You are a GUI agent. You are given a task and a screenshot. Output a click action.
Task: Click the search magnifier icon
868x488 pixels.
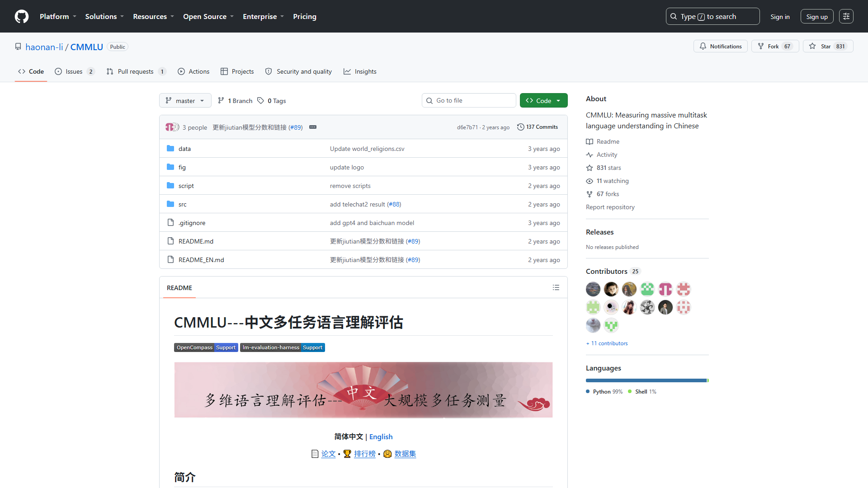674,16
